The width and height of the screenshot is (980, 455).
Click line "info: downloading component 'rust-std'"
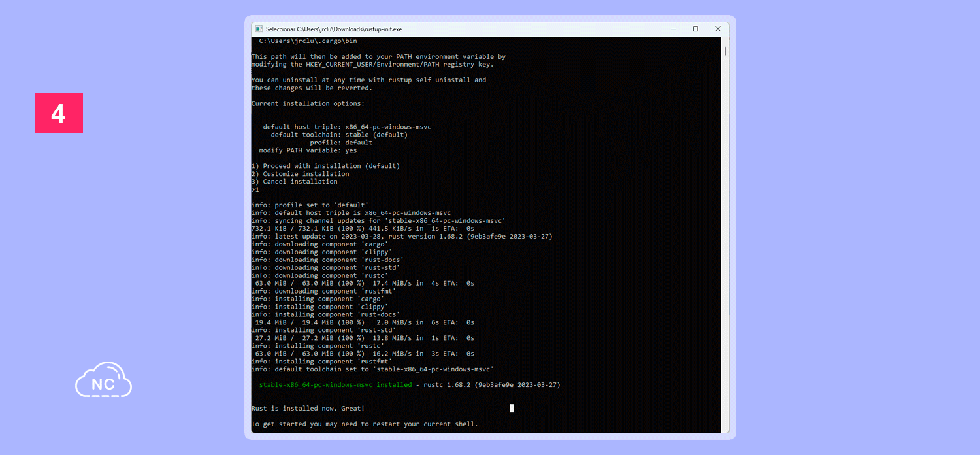click(x=325, y=269)
